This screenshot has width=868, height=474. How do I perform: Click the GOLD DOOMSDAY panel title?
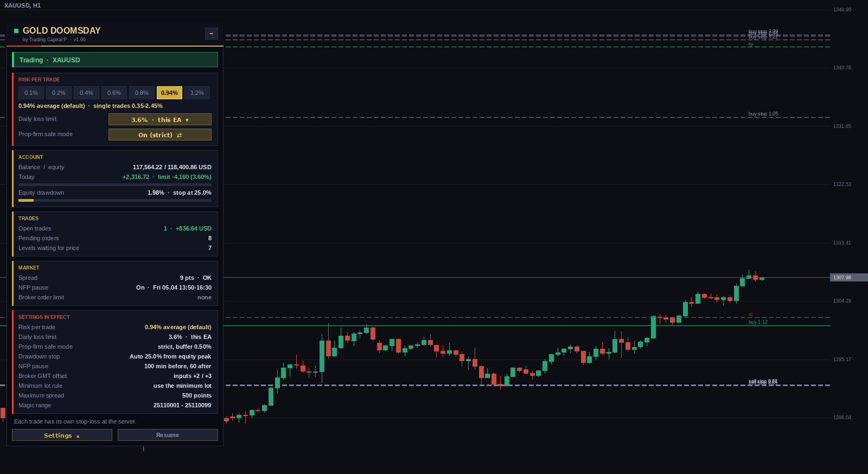coord(62,31)
